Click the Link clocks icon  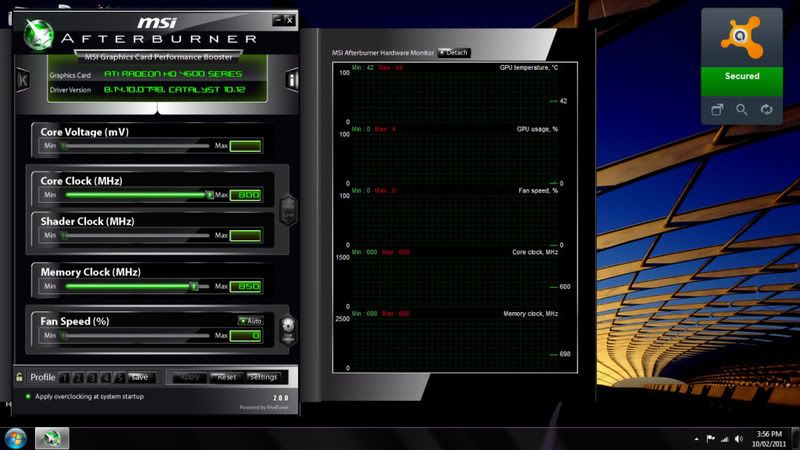pos(288,211)
